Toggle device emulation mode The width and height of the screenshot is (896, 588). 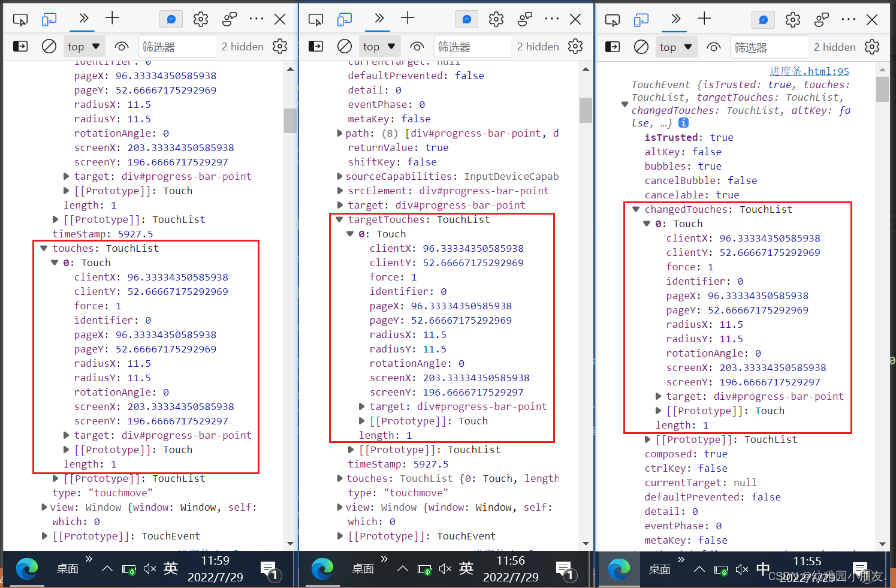[49, 19]
